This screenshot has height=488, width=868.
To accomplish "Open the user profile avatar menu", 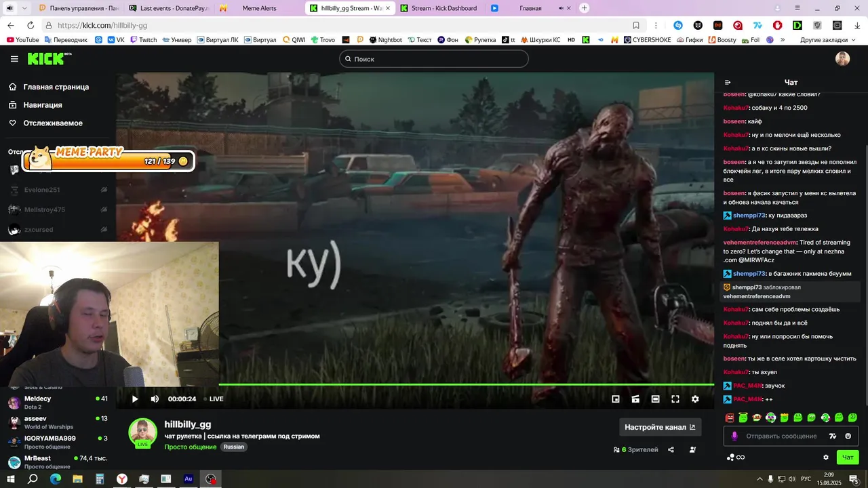I will click(x=842, y=59).
